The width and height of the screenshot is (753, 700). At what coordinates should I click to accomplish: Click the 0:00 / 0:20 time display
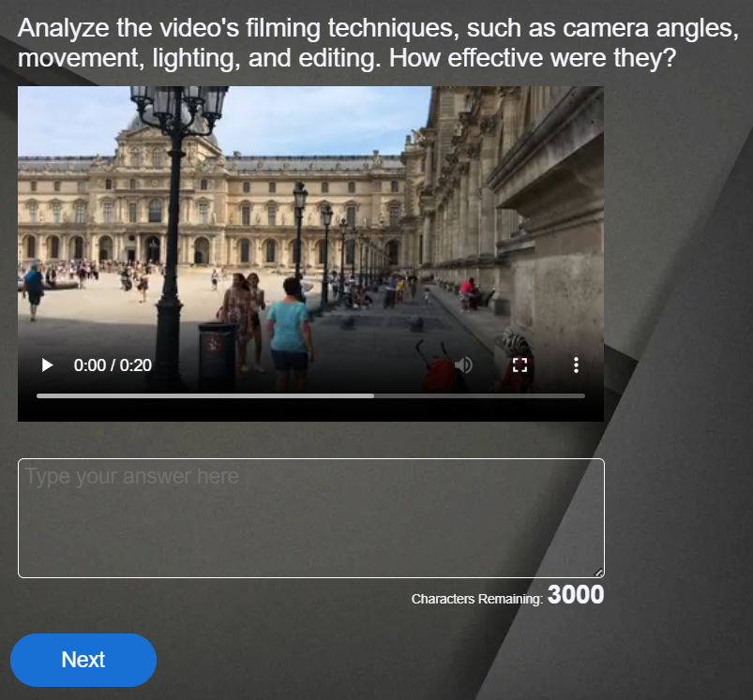coord(113,365)
